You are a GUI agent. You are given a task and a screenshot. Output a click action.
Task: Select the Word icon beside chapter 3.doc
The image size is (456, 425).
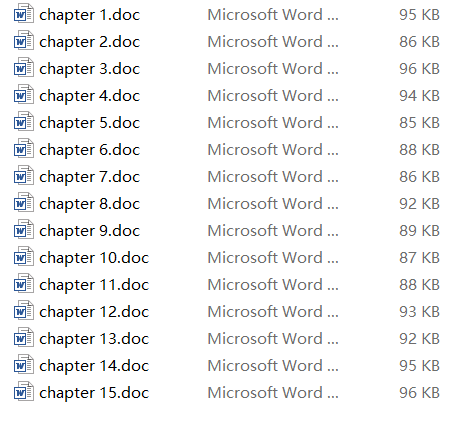24,68
